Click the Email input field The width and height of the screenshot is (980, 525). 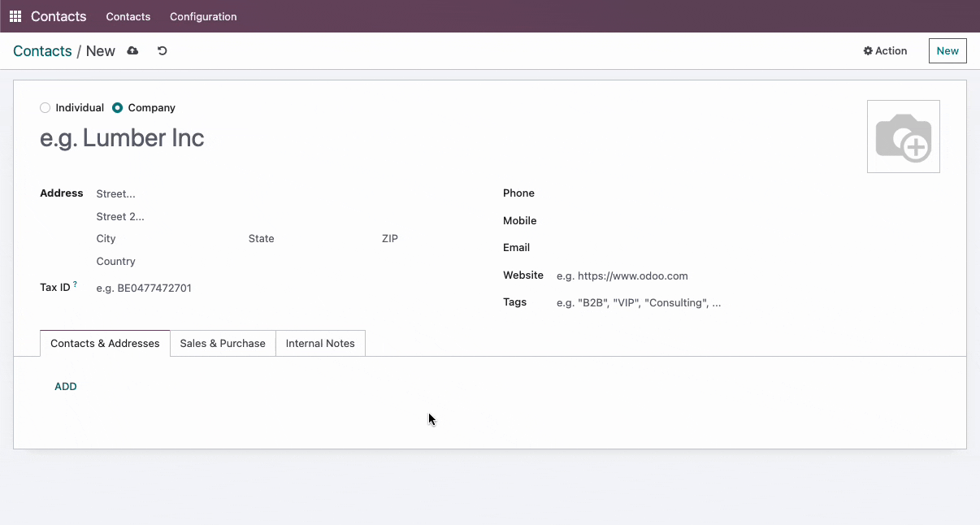pyautogui.click(x=748, y=248)
